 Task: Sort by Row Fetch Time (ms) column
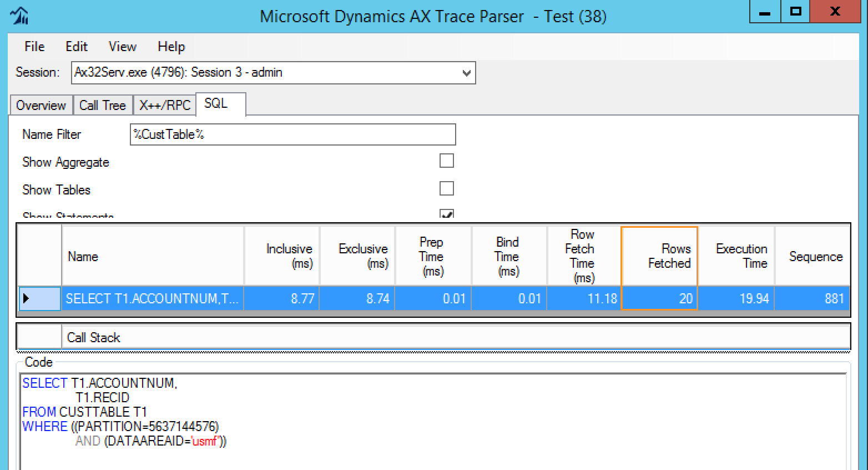coord(584,256)
